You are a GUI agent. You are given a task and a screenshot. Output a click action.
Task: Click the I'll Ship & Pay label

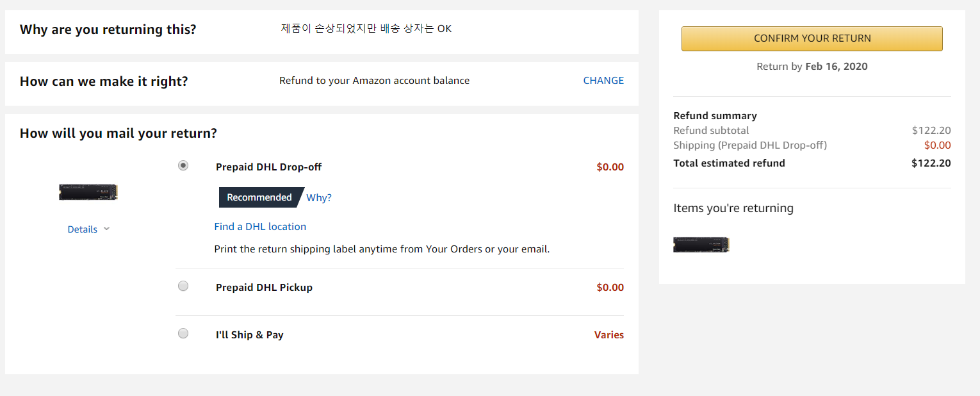coord(249,335)
